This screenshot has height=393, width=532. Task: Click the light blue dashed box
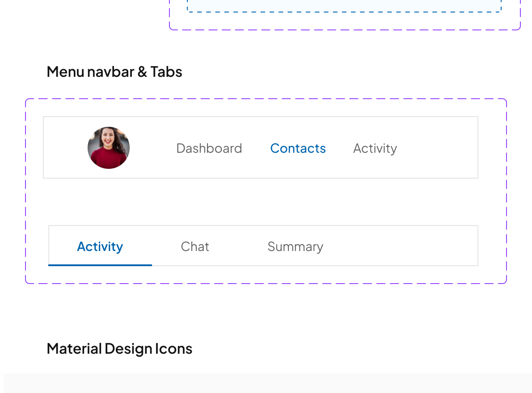(344, 5)
